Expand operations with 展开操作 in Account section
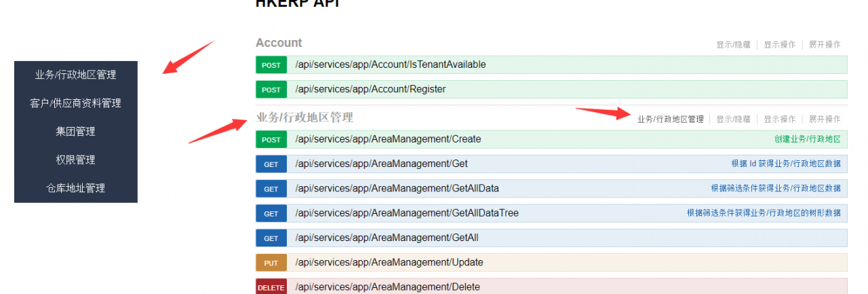 pos(825,45)
